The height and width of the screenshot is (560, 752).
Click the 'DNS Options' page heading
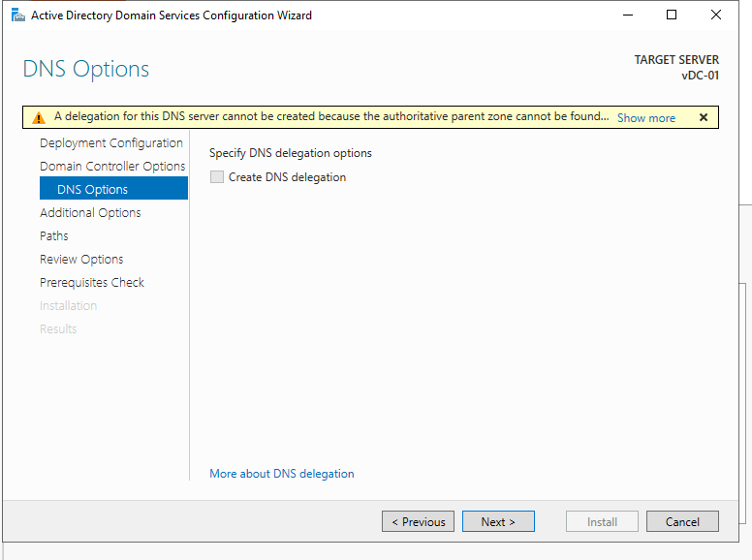click(x=86, y=69)
